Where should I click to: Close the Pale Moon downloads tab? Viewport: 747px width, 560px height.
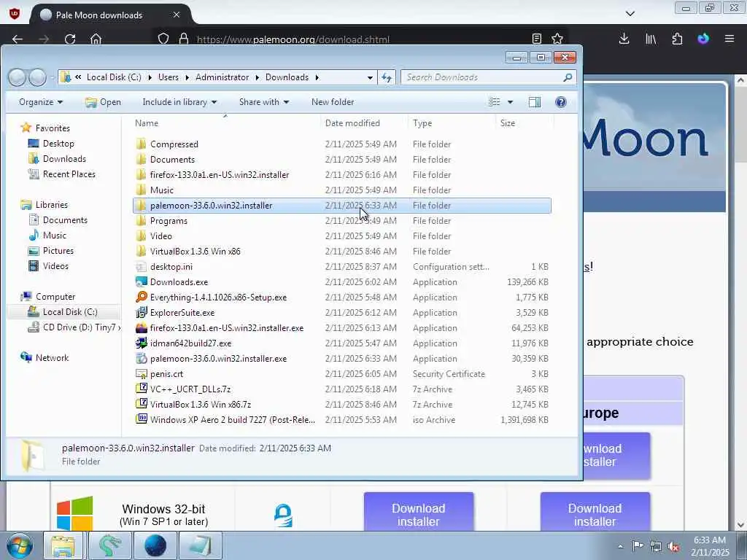(177, 15)
